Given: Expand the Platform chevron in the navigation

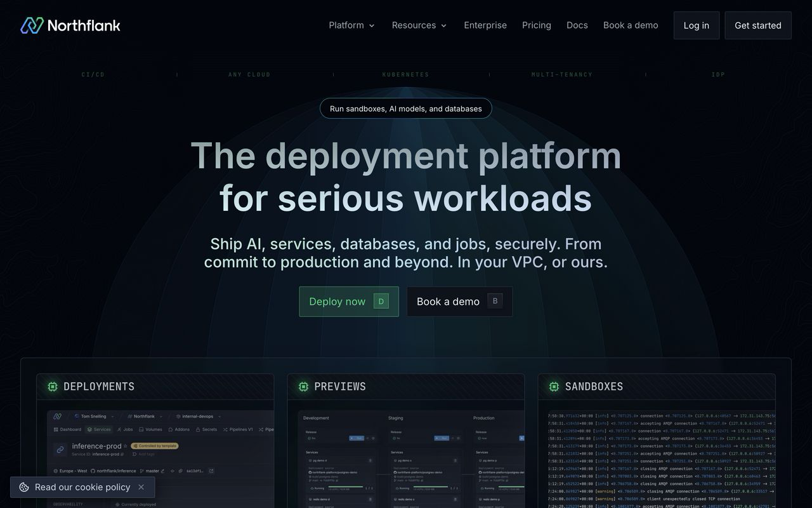Looking at the screenshot, I should [372, 25].
